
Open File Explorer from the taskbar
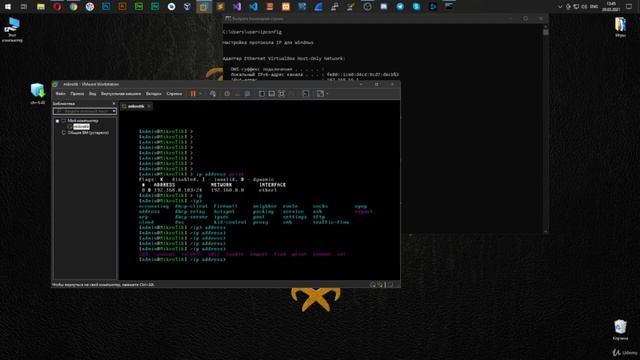coord(40,7)
